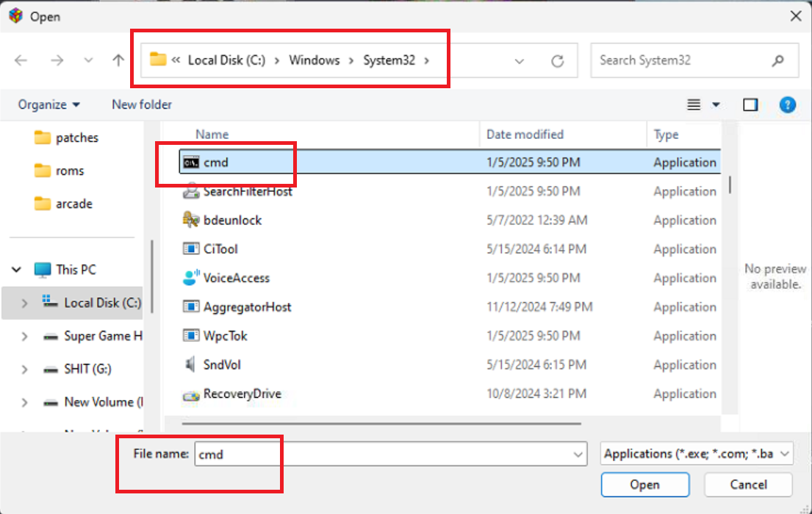Select the bdeunlock application icon
This screenshot has height=514, width=812.
191,220
